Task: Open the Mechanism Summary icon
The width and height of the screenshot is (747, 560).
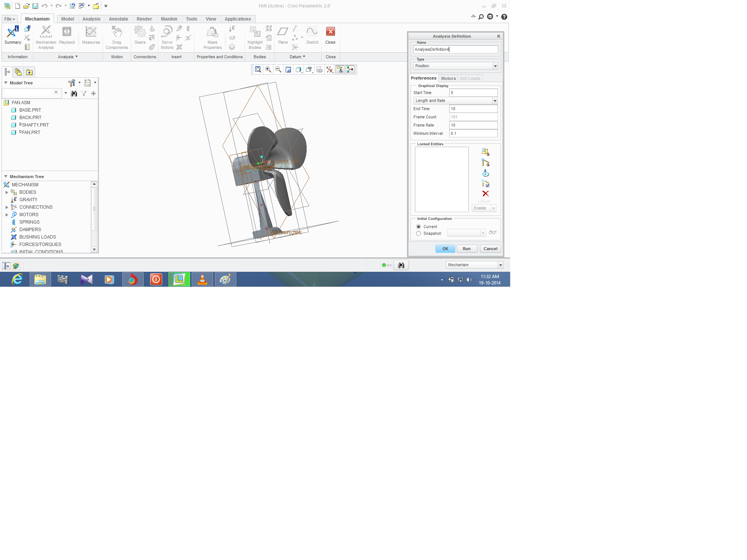Action: point(13,36)
